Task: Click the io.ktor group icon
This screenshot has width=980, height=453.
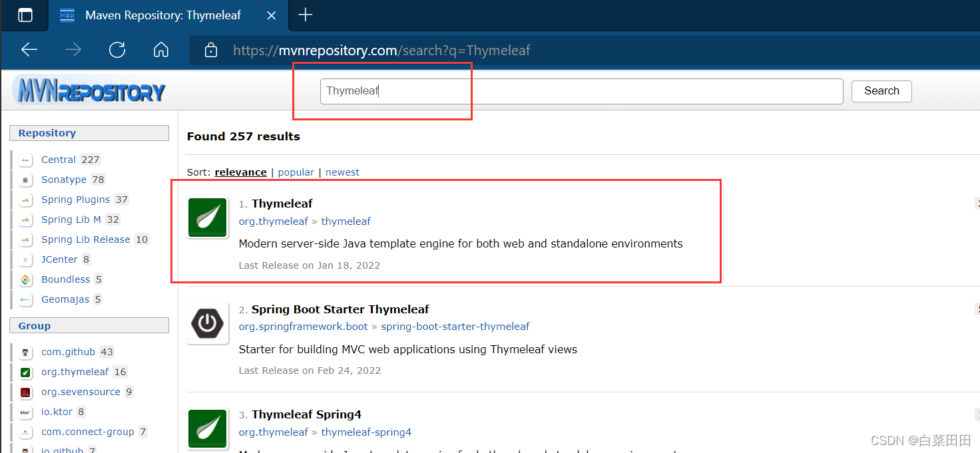Action: coord(26,412)
